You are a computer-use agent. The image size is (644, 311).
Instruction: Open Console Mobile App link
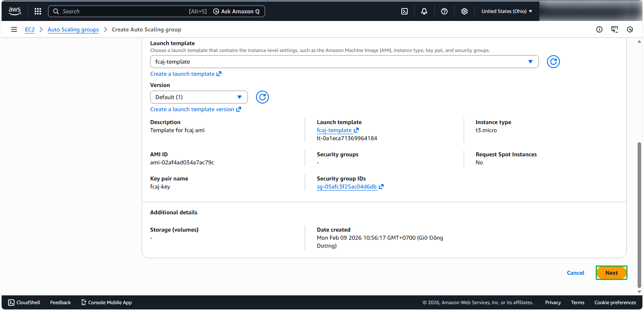(x=107, y=303)
